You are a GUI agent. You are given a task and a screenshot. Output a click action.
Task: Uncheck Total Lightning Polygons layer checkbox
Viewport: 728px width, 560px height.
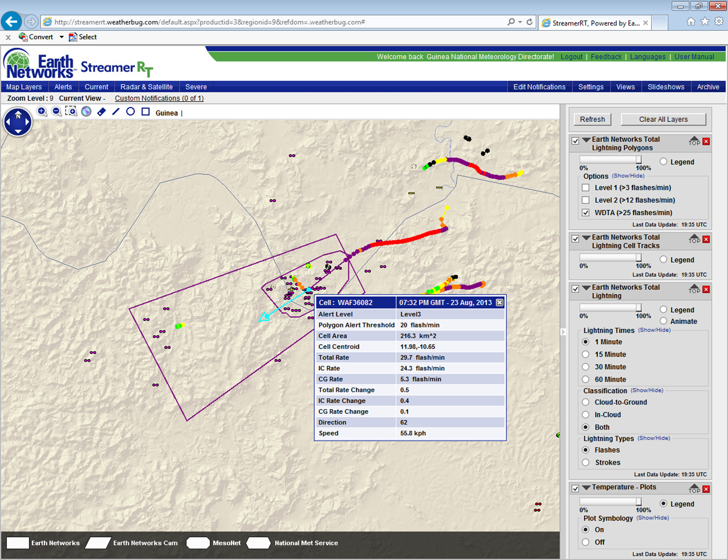point(575,141)
